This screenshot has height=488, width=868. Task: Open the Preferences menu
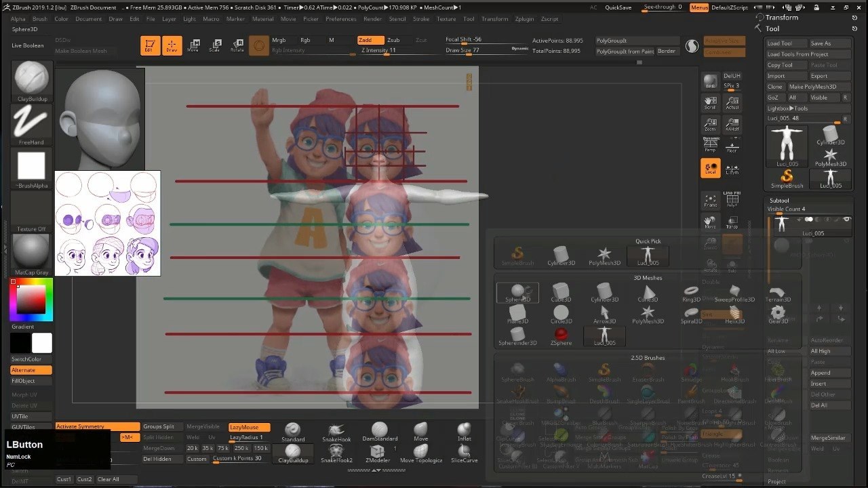point(340,19)
